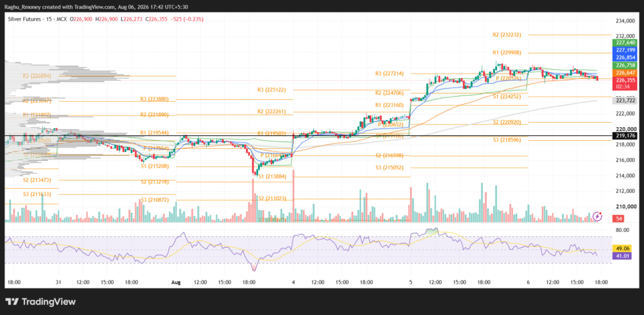Click the S2 (213473) pivot label
This screenshot has height=315, width=644.
[x=37, y=180]
